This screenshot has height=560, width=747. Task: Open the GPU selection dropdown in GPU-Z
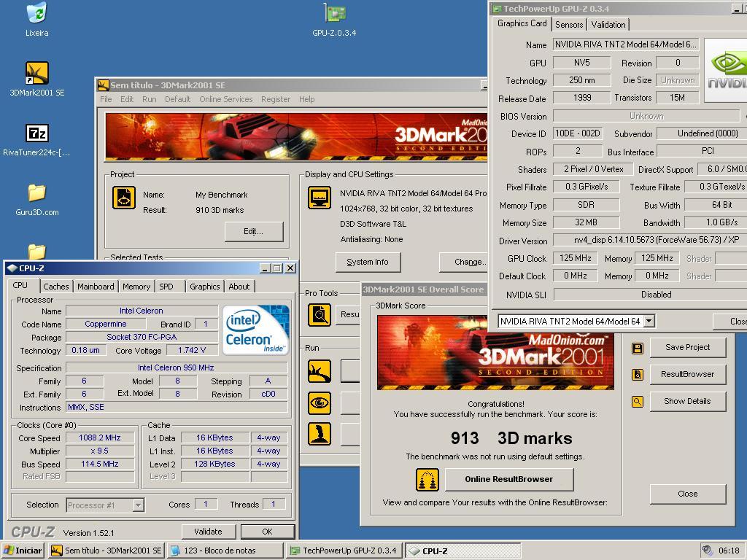click(x=649, y=322)
